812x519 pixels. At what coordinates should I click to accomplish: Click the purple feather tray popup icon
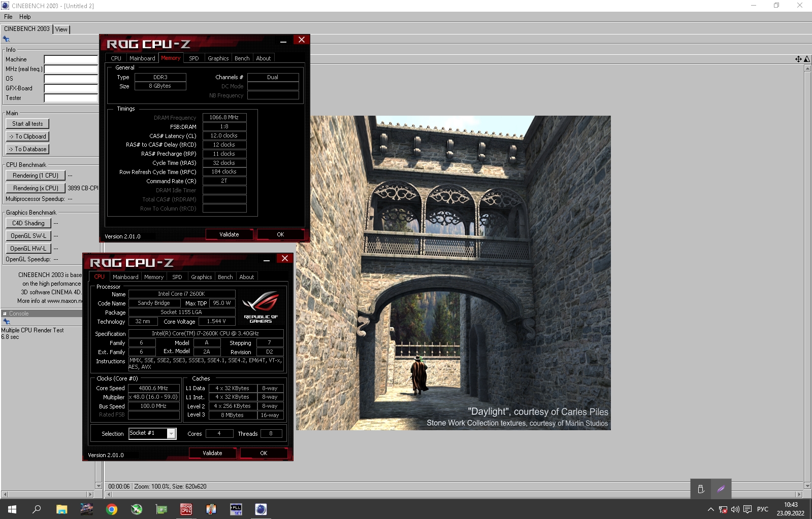721,489
